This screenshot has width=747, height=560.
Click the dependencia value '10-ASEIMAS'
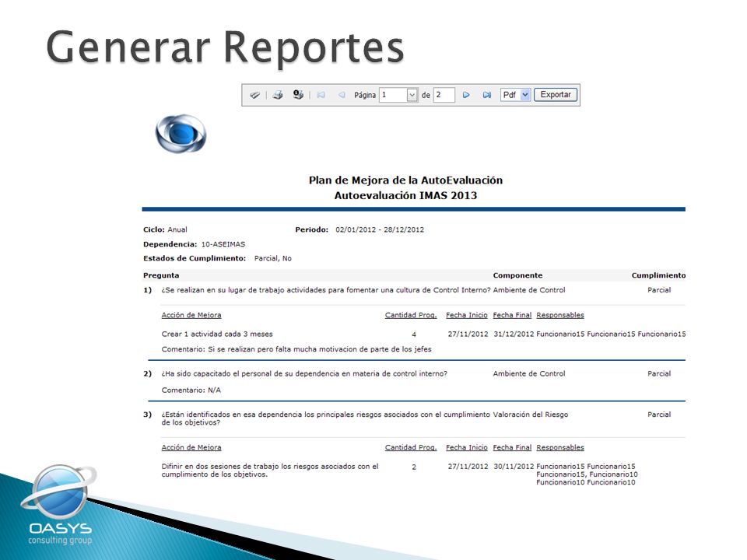point(223,244)
